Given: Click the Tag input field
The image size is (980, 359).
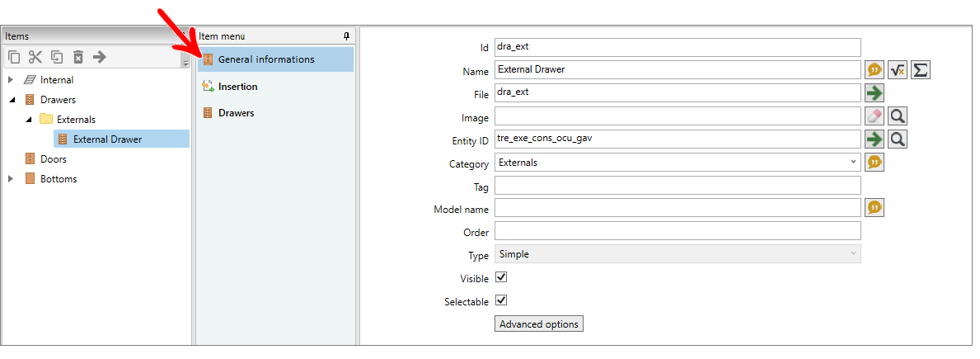Looking at the screenshot, I should 678,185.
